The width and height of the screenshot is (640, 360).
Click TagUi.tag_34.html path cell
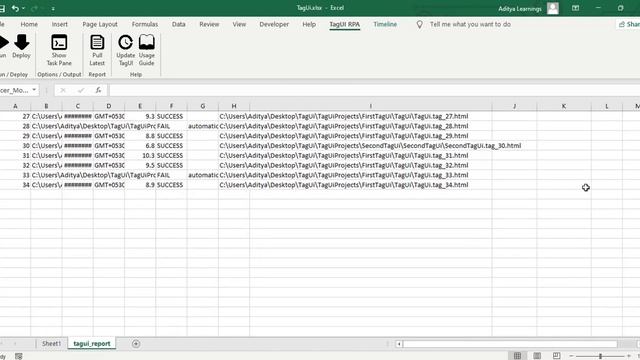pos(344,185)
